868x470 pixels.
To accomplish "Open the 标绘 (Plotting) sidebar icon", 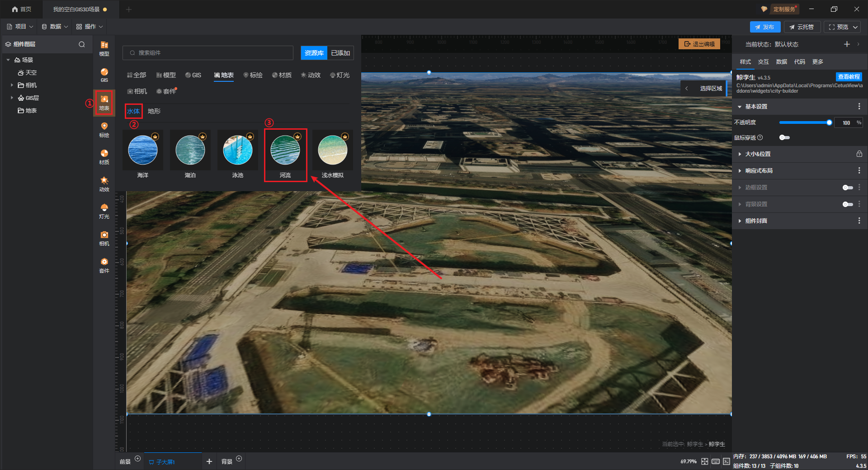I will point(104,129).
